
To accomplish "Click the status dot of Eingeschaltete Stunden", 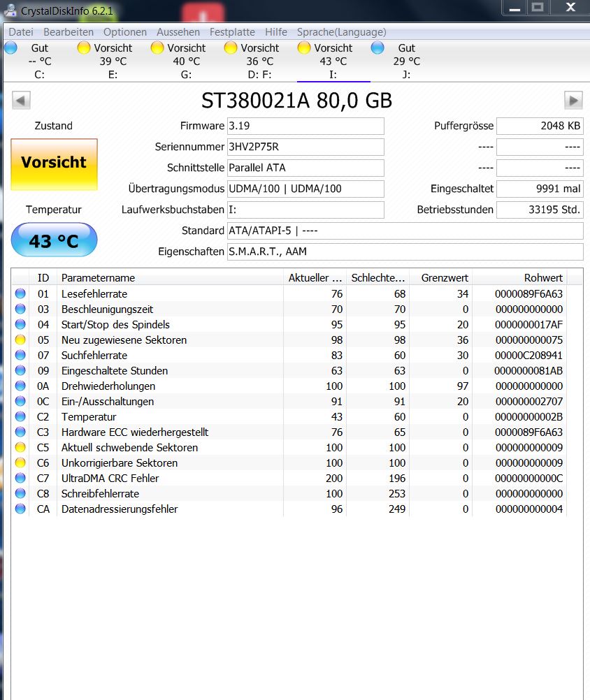I will point(20,370).
